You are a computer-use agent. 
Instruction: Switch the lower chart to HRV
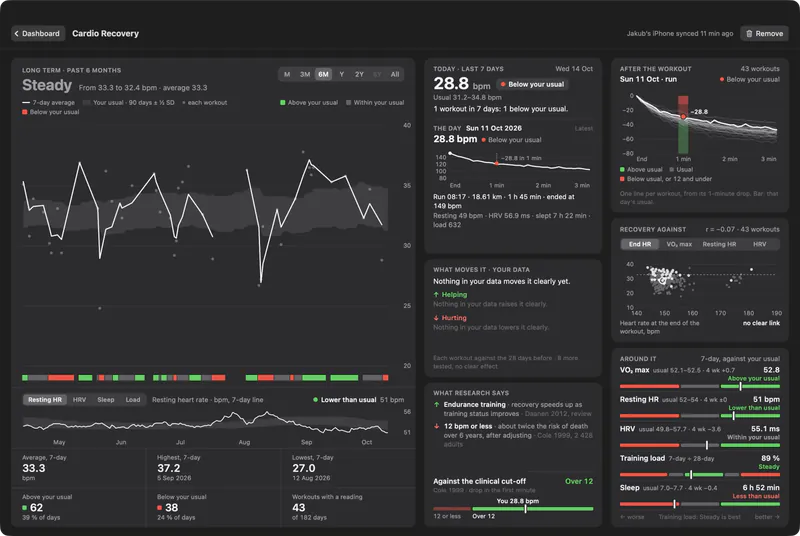pyautogui.click(x=80, y=400)
